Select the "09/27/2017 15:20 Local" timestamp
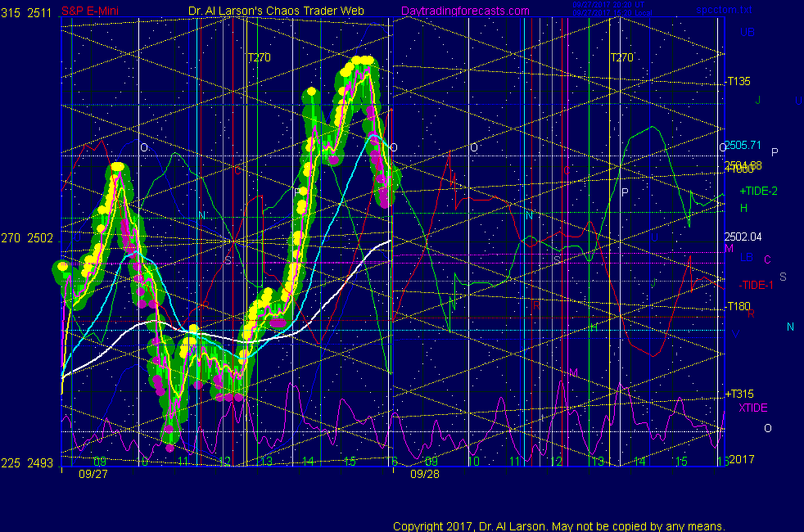Screen dimensions: 804x532 click(612, 13)
